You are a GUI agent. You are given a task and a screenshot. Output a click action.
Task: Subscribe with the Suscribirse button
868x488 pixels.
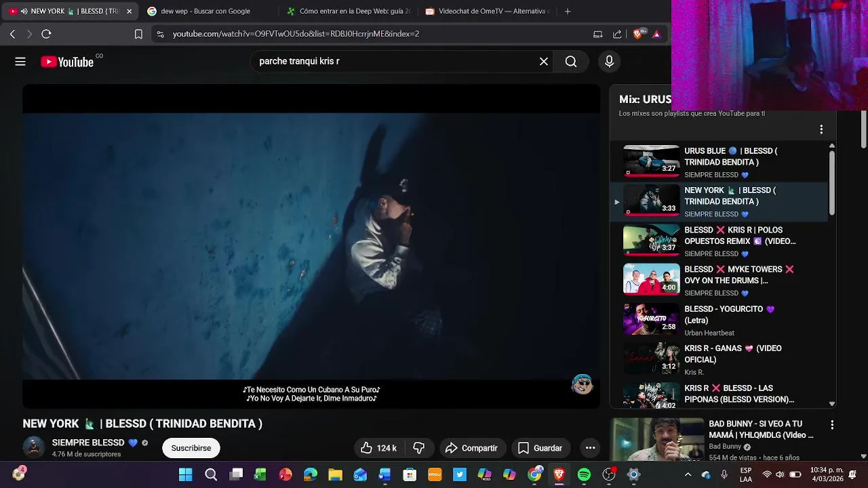[191, 448]
